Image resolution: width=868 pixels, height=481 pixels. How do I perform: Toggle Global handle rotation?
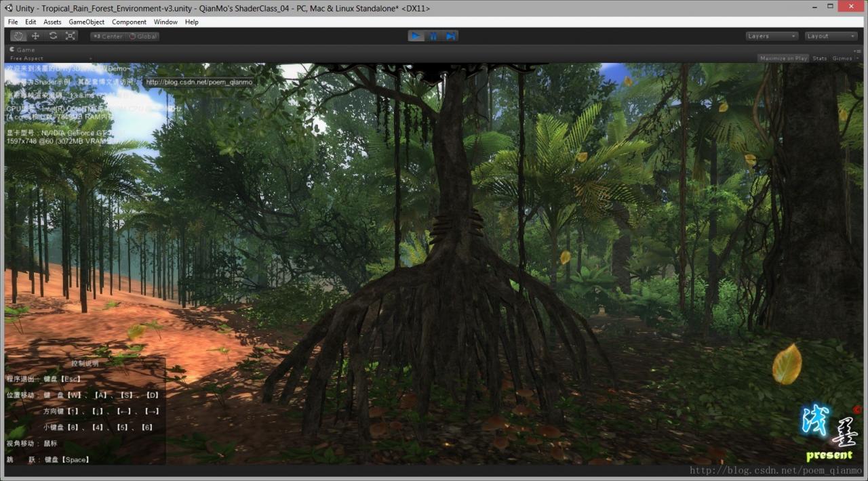click(x=143, y=37)
